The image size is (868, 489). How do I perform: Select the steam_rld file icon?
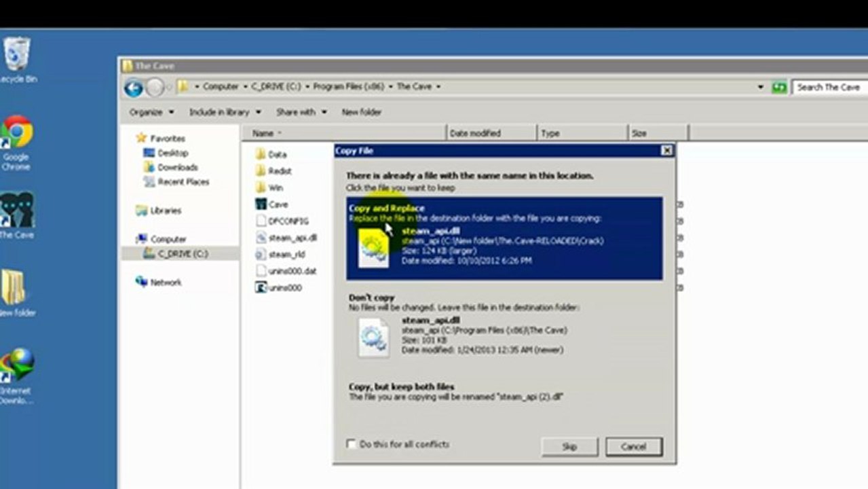[261, 254]
